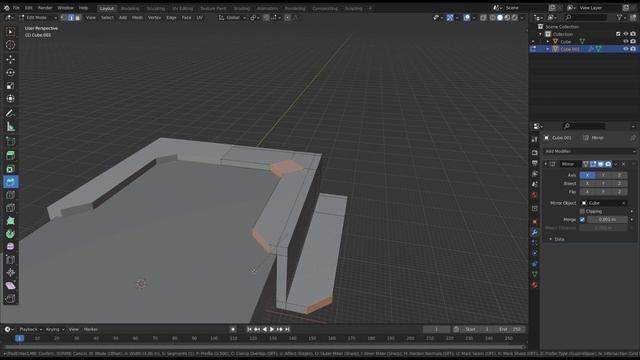Select the Cursor tool in left toolbar
Image resolution: width=640 pixels, height=360 pixels.
(11, 45)
